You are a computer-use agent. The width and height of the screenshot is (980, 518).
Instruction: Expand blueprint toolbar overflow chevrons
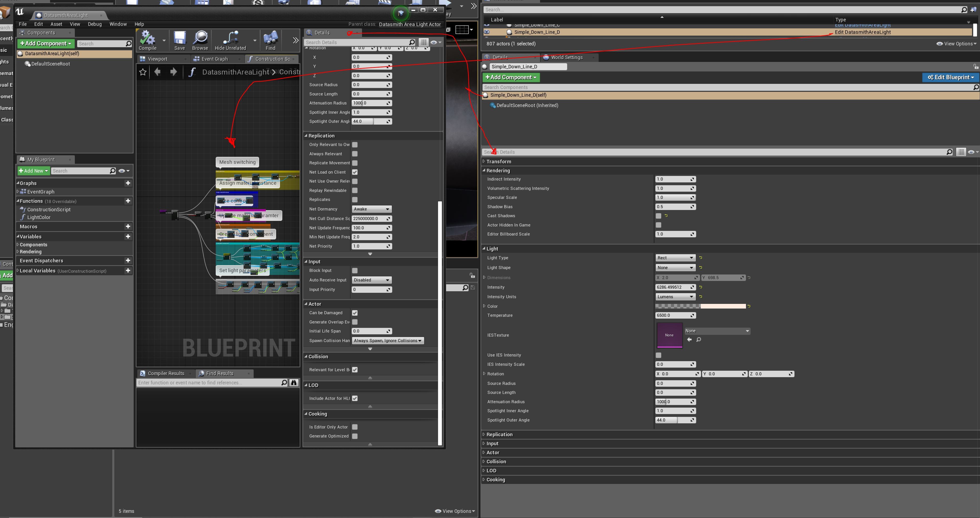(296, 40)
